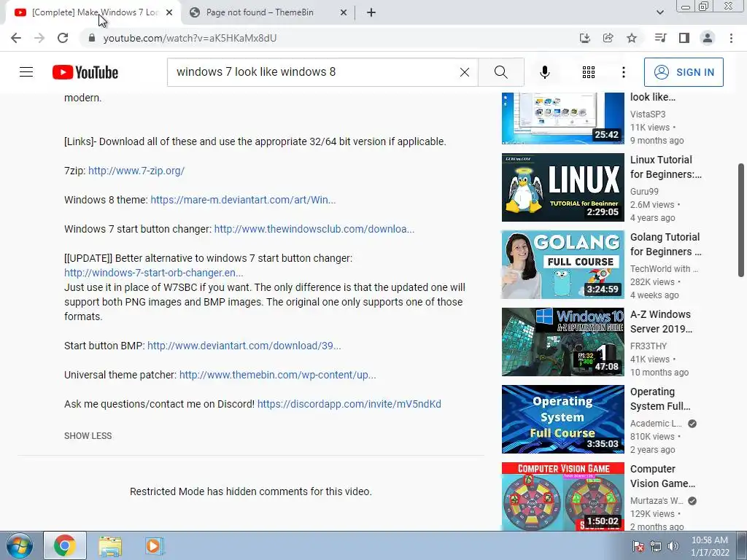Open 'A-Z Windows Server 2019' video title
The width and height of the screenshot is (747, 560).
661,322
